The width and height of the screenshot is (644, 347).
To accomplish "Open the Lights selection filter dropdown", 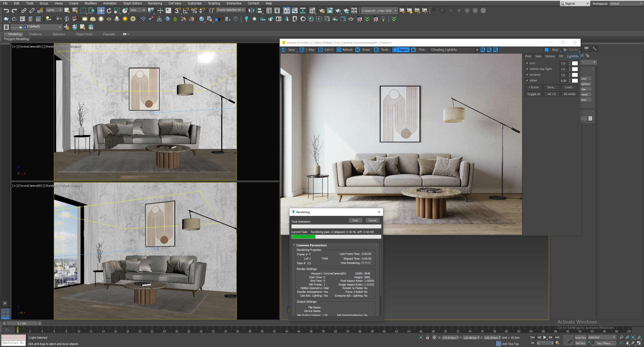I will pyautogui.click(x=54, y=10).
